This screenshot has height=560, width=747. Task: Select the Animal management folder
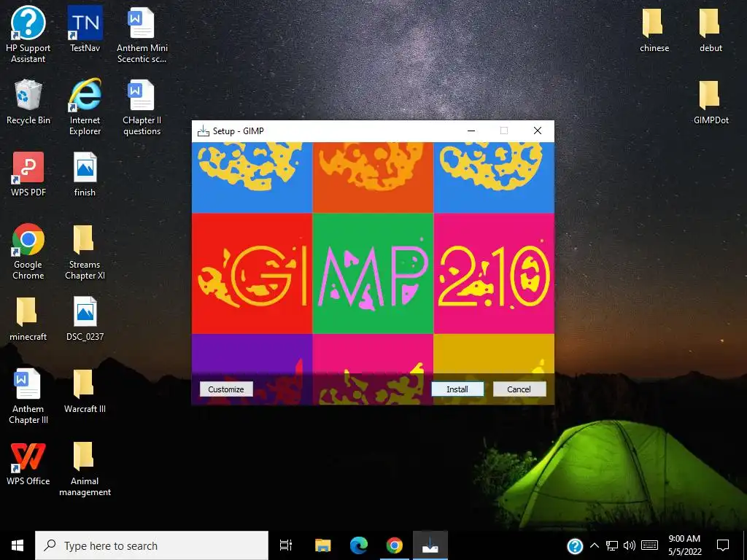(85, 467)
